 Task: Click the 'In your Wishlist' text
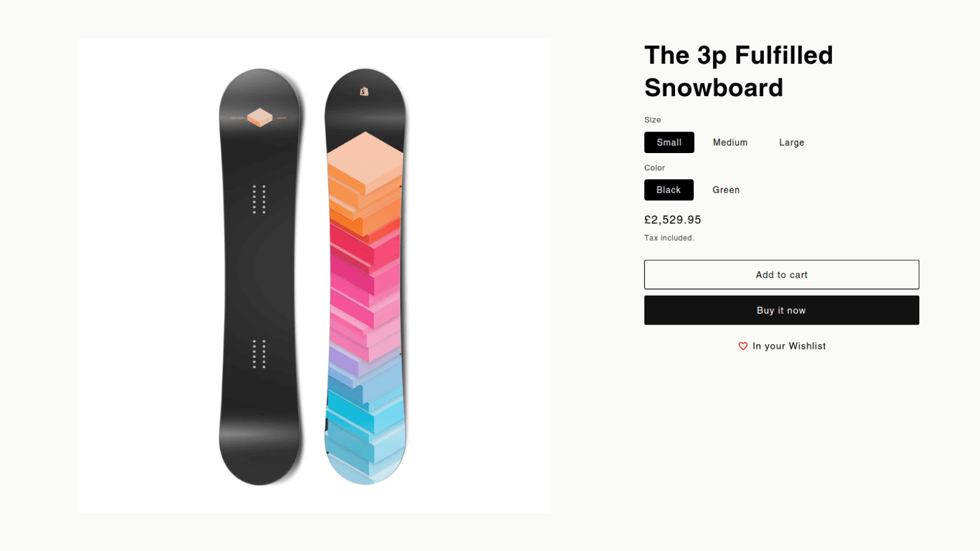[x=789, y=346]
